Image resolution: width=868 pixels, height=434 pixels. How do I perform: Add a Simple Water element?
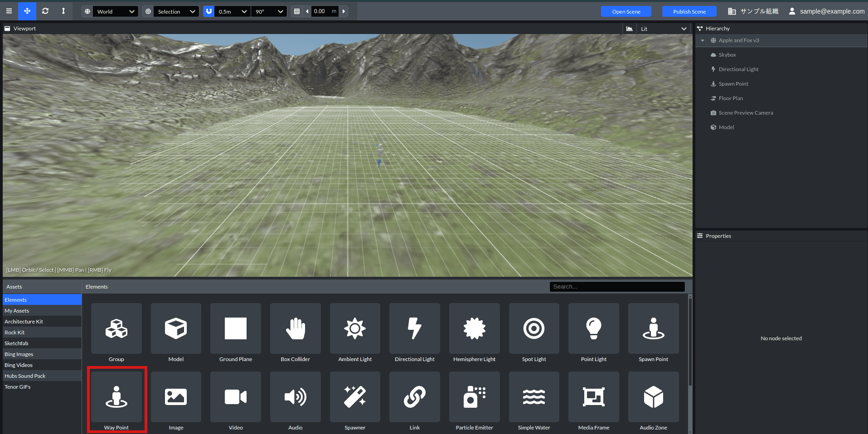[534, 397]
